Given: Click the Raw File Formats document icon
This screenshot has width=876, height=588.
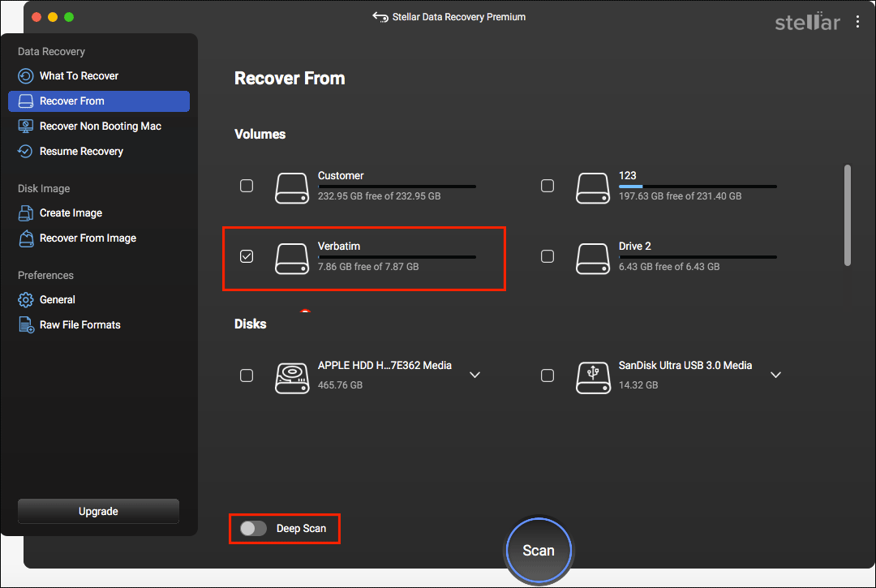Looking at the screenshot, I should (x=26, y=325).
